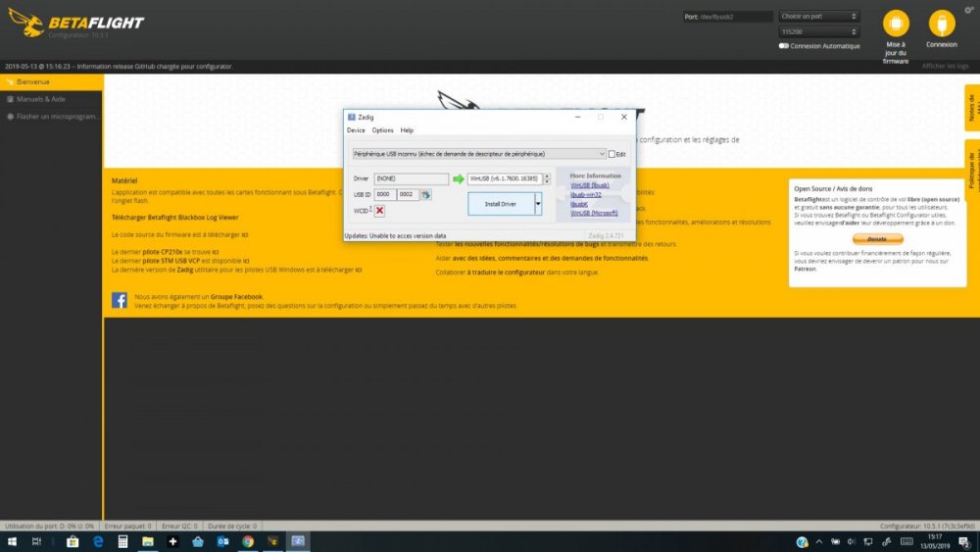This screenshot has width=980, height=552.
Task: Click 'Durée de cycle: 0' status entry
Action: (x=232, y=527)
